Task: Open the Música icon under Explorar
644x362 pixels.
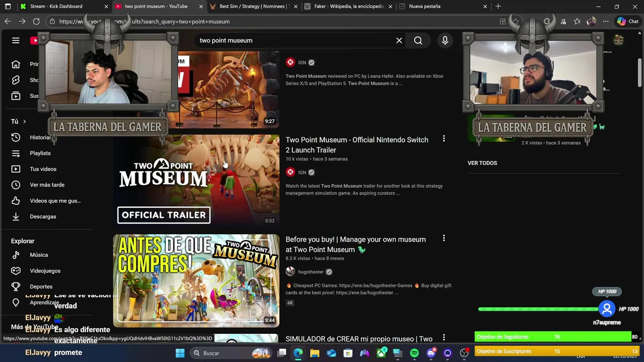Action: pos(16,255)
